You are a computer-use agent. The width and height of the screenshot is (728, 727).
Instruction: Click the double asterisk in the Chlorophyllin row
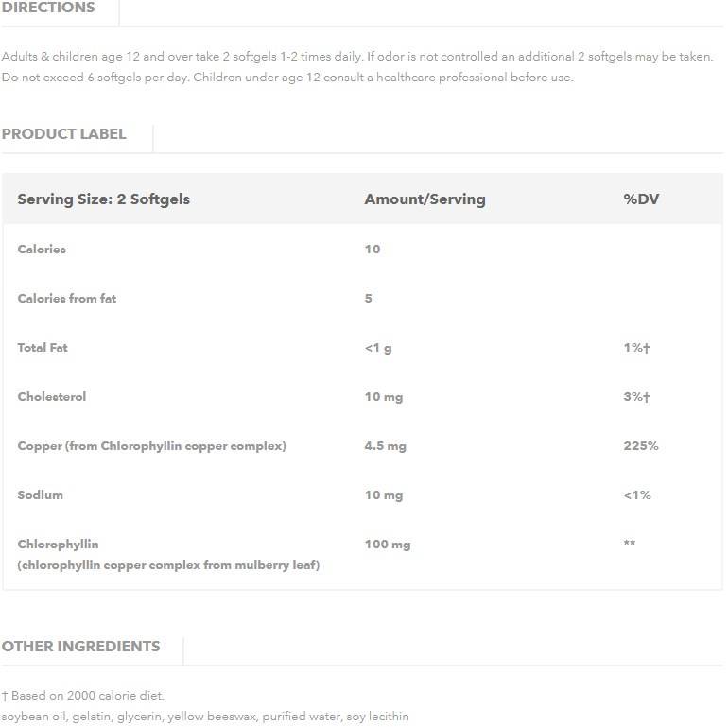point(630,545)
